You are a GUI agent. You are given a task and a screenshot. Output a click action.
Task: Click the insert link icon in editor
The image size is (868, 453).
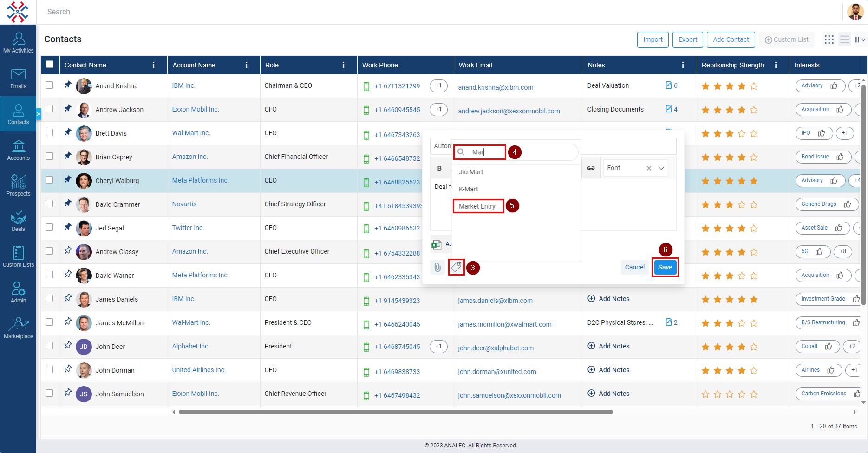pos(591,168)
